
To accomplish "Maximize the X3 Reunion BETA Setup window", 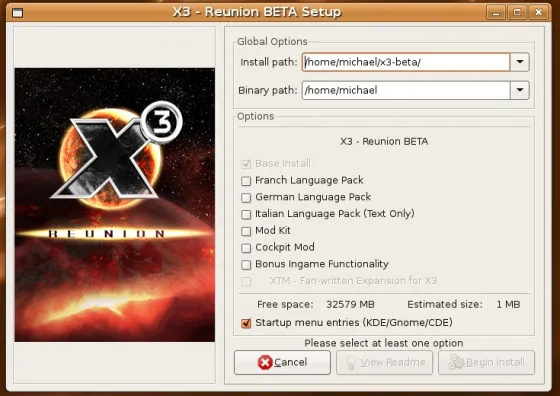I will coord(517,12).
